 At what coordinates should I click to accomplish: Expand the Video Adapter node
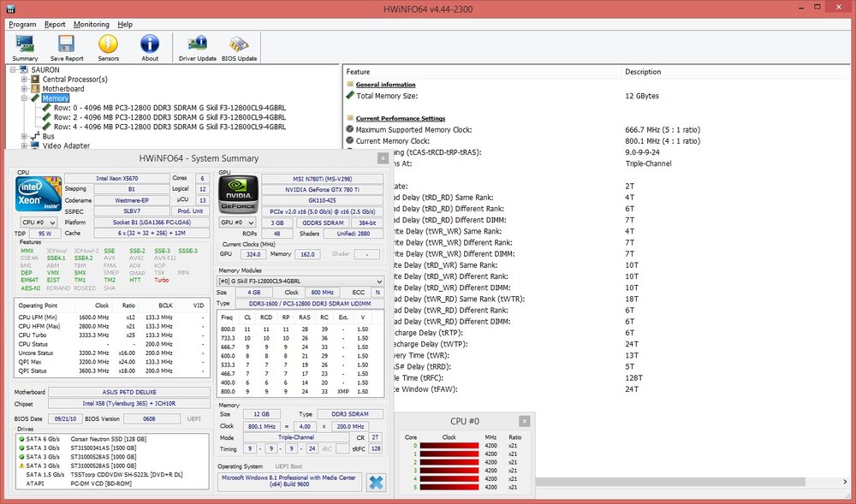24,145
